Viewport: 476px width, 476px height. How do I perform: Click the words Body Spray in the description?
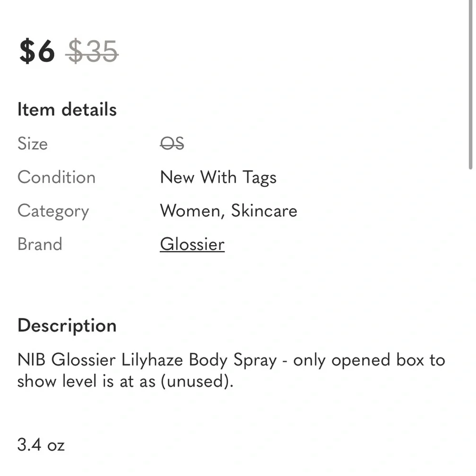click(233, 360)
